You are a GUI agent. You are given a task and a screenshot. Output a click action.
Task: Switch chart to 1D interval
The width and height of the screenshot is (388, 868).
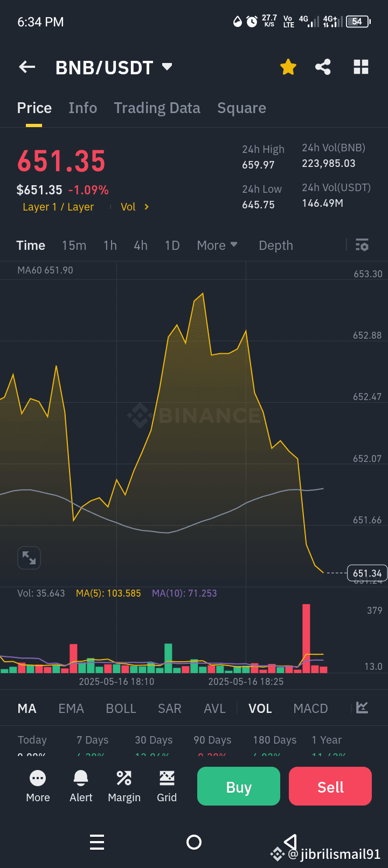(172, 246)
